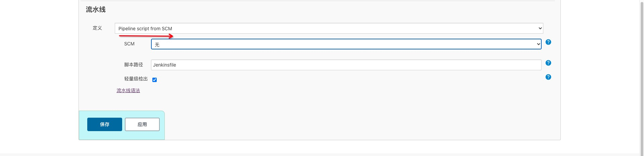Open the 定义 Pipeline script from SCM dropdown
This screenshot has height=156, width=644.
point(329,29)
